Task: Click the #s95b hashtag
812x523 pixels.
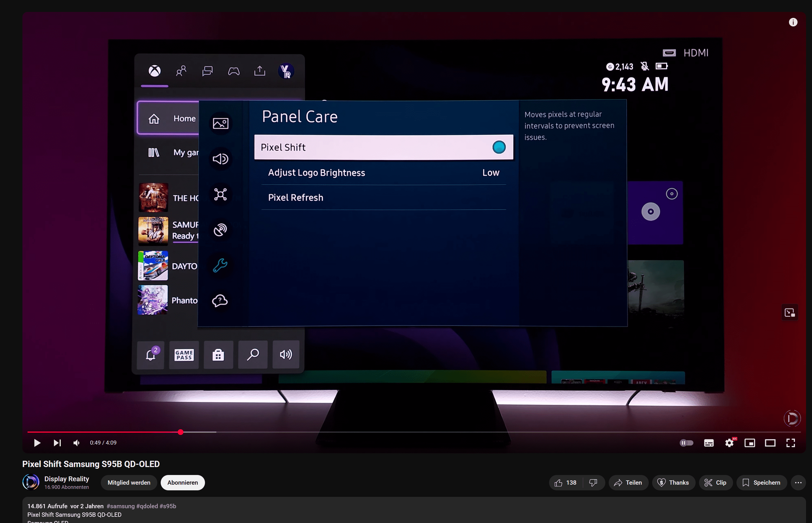Action: click(x=168, y=506)
